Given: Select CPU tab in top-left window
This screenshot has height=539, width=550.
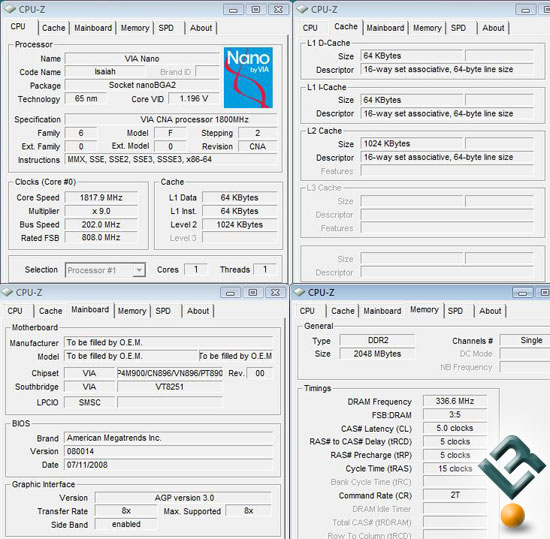Looking at the screenshot, I should coord(18,27).
